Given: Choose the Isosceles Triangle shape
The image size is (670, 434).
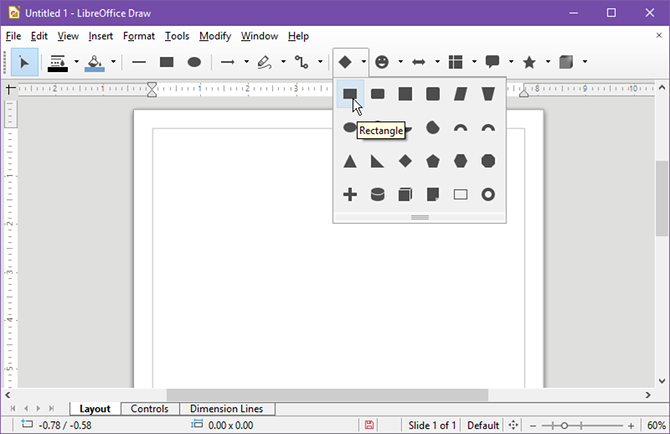Looking at the screenshot, I should pos(350,161).
